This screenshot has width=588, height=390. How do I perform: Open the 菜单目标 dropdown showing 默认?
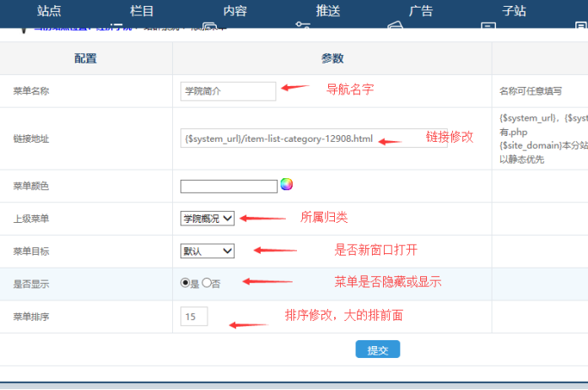pyautogui.click(x=208, y=251)
